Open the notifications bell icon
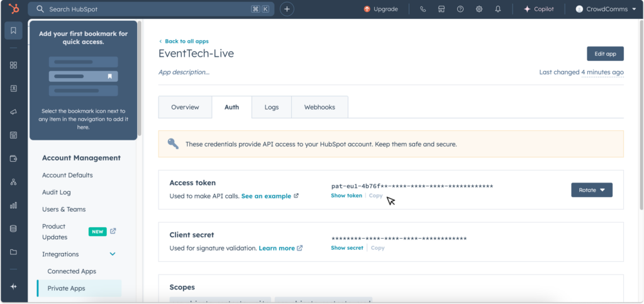 [498, 9]
